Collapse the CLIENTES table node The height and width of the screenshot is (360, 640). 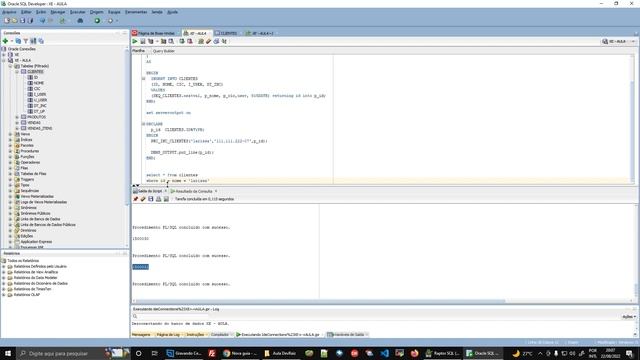pyautogui.click(x=17, y=71)
